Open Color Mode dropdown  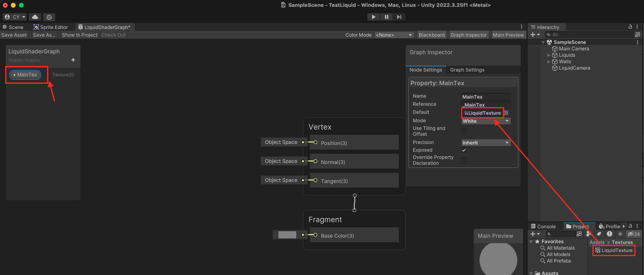pos(394,35)
